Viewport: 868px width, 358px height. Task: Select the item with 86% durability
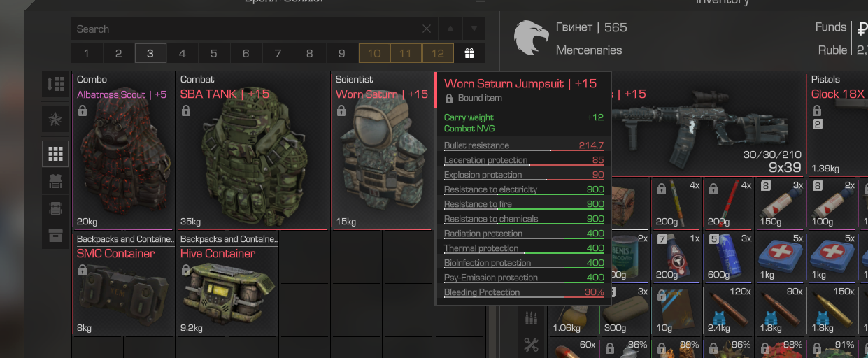(625, 347)
